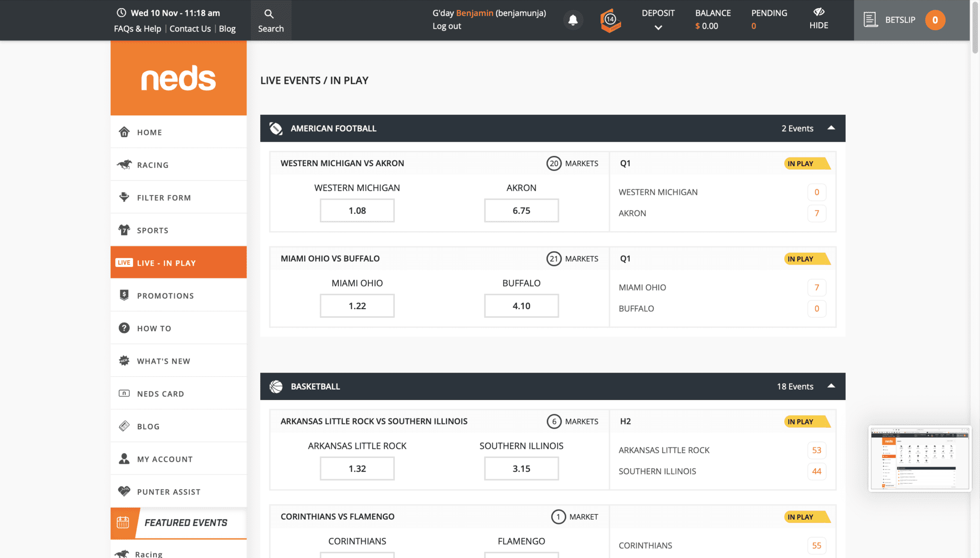Click the Neds logo
This screenshot has width=980, height=558.
(x=178, y=78)
